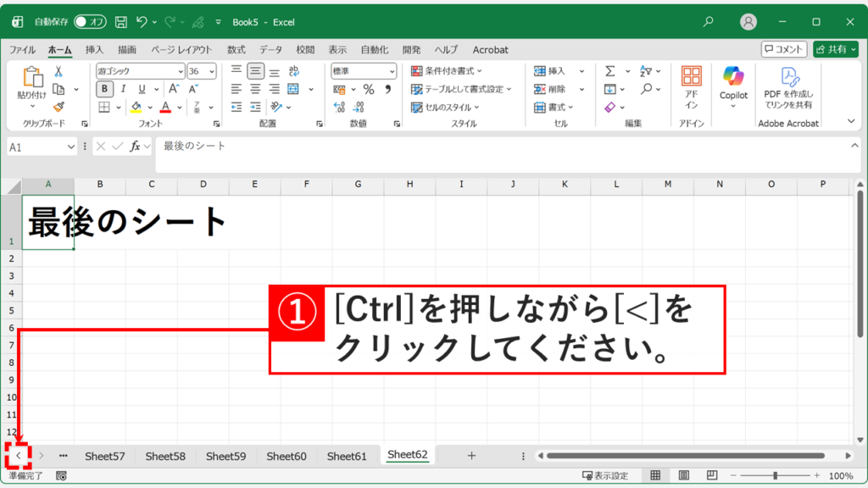Viewport: 868px width, 488px height.
Task: Expand the fill color options dropdown
Action: coord(150,107)
